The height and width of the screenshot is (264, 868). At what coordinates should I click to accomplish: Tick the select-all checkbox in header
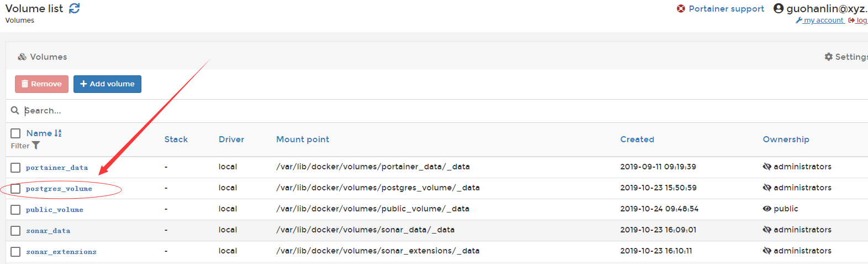point(15,133)
